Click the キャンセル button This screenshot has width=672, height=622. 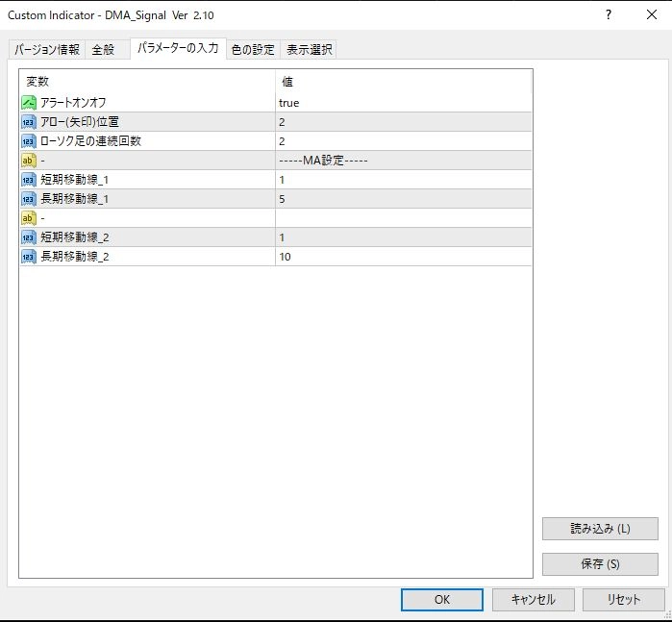[534, 599]
